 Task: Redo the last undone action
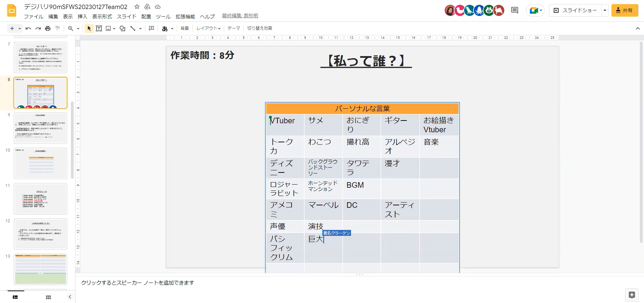(x=38, y=28)
